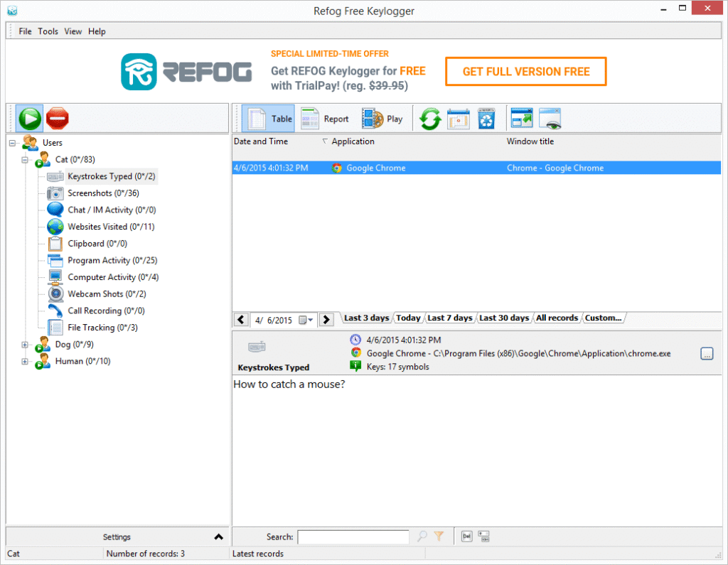The width and height of the screenshot is (728, 565).
Task: Open Call Recording for the Cat user
Action: point(102,311)
